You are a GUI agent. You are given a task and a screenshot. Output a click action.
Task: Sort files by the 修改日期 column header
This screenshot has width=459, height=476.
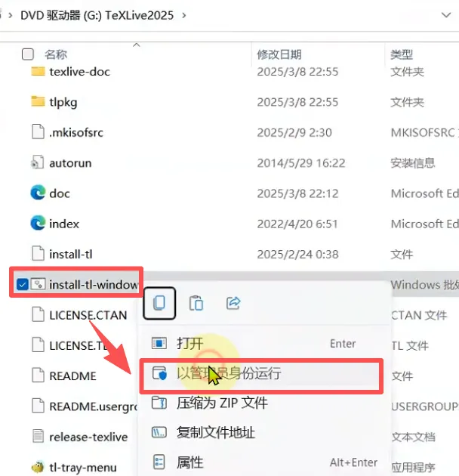coord(279,54)
